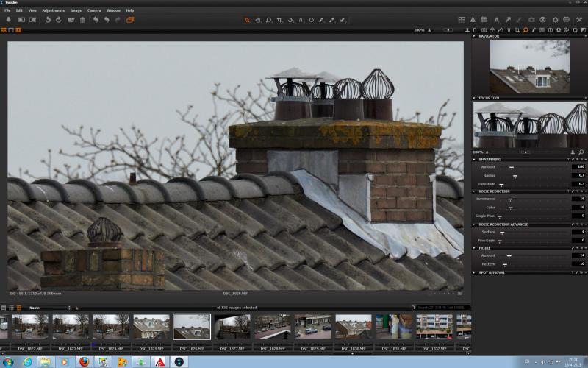Open the Capture camera tool tab
This screenshot has width=588, height=368.
(x=484, y=30)
